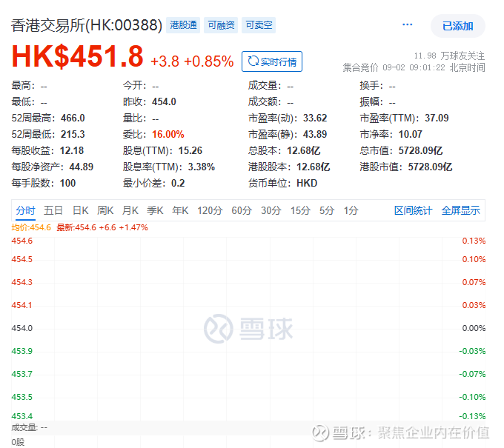This screenshot has height=448, width=504.
Task: Click the 454.0 axis label on chart
Action: (21, 328)
